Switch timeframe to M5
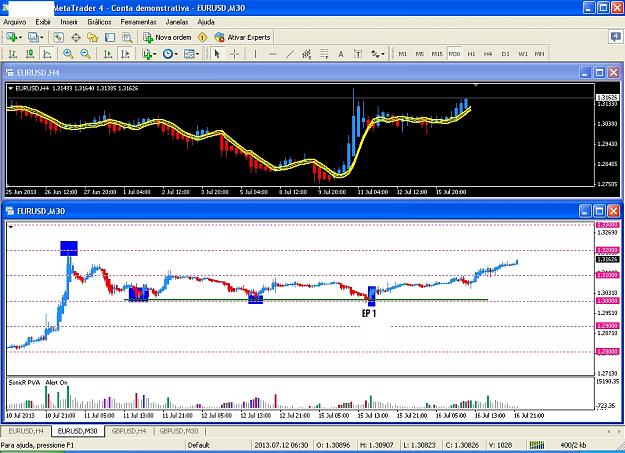 [420, 54]
